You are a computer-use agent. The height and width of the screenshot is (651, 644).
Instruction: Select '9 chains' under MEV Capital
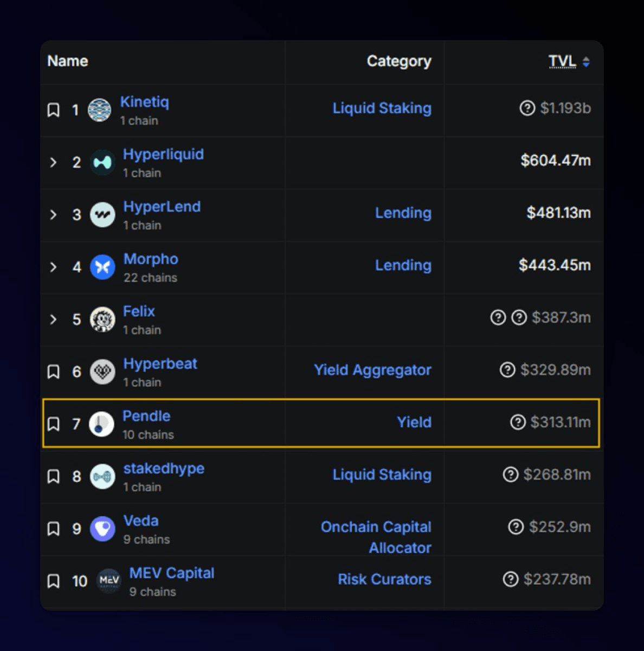[x=152, y=592]
